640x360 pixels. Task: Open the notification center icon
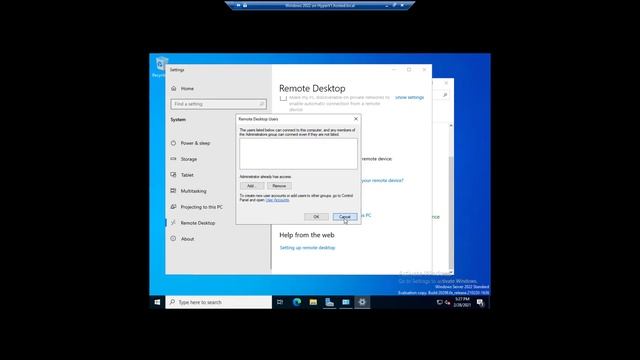tap(480, 302)
